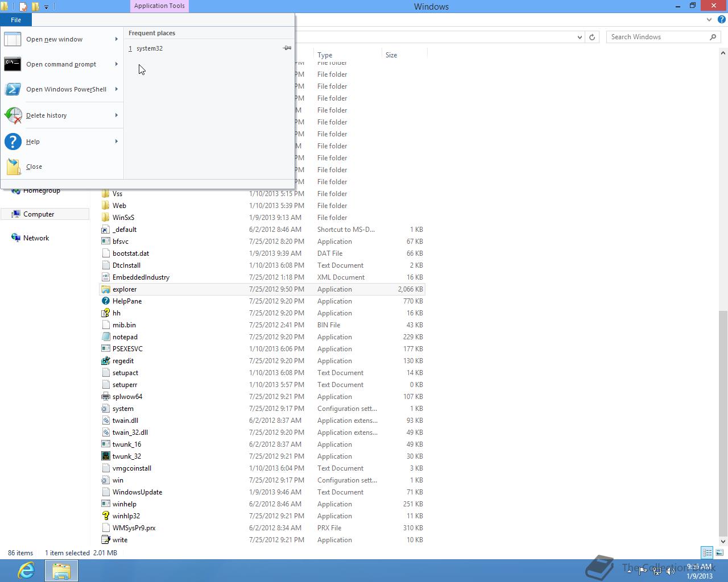The image size is (728, 582).
Task: Click the Delete history icon
Action: pos(13,115)
